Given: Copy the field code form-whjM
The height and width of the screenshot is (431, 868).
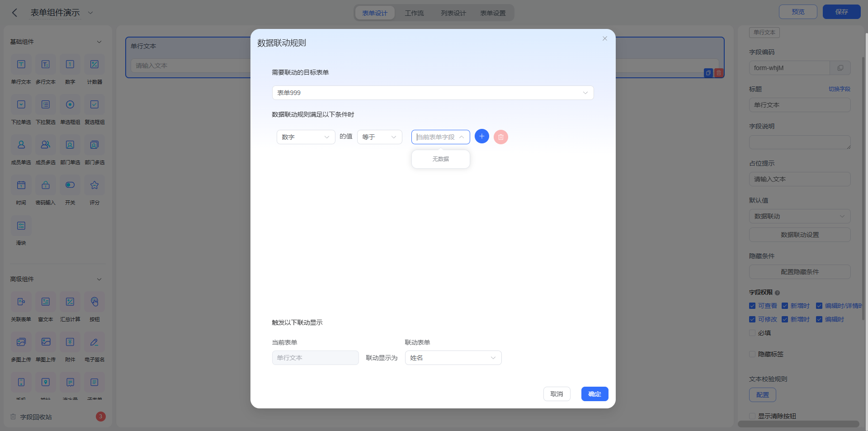Looking at the screenshot, I should click(840, 68).
